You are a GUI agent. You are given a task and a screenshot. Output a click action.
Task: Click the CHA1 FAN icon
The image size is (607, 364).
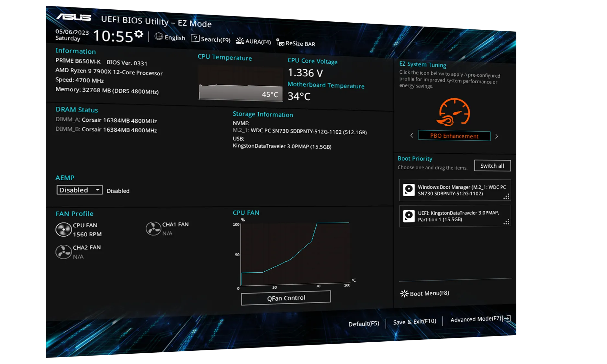pos(153,229)
